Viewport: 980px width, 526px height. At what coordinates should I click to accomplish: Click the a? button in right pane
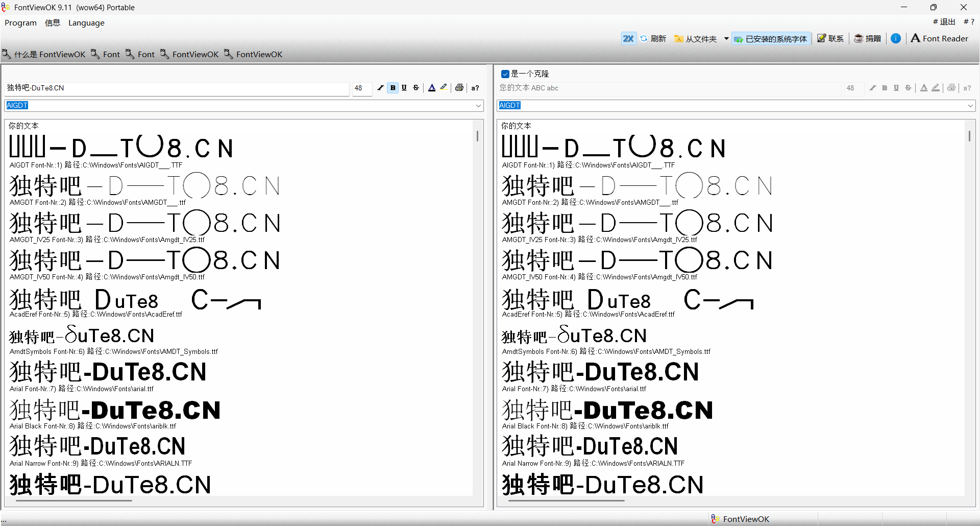coord(967,88)
